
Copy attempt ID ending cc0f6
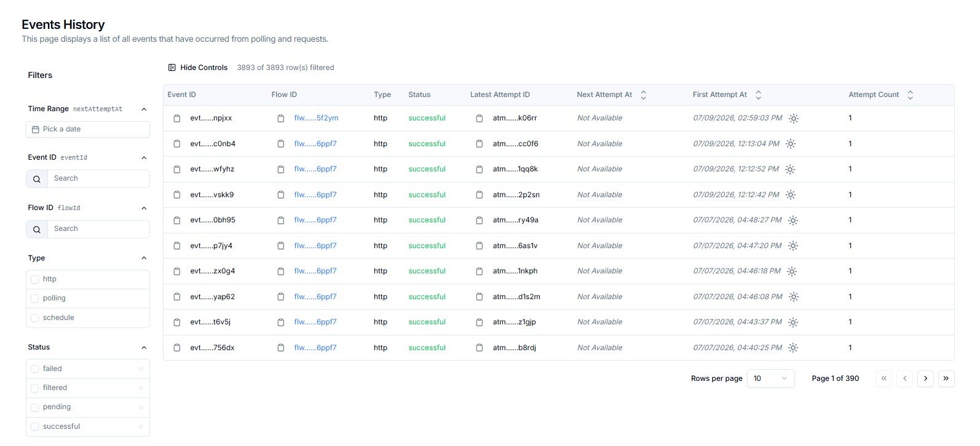[480, 144]
